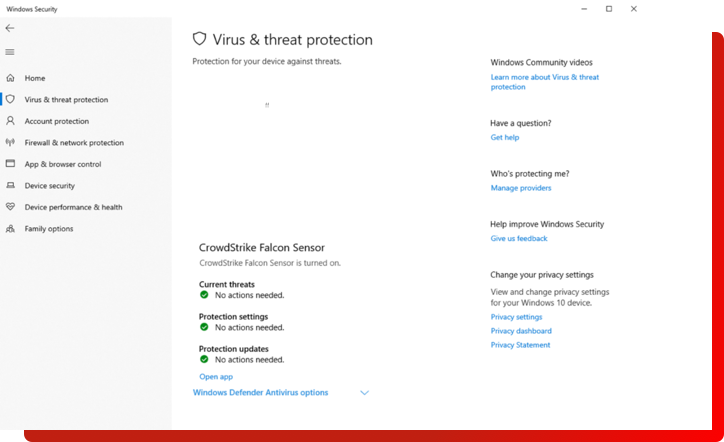Click Windows Defender Antivirus options text
Image resolution: width=724 pixels, height=442 pixels.
click(x=260, y=393)
